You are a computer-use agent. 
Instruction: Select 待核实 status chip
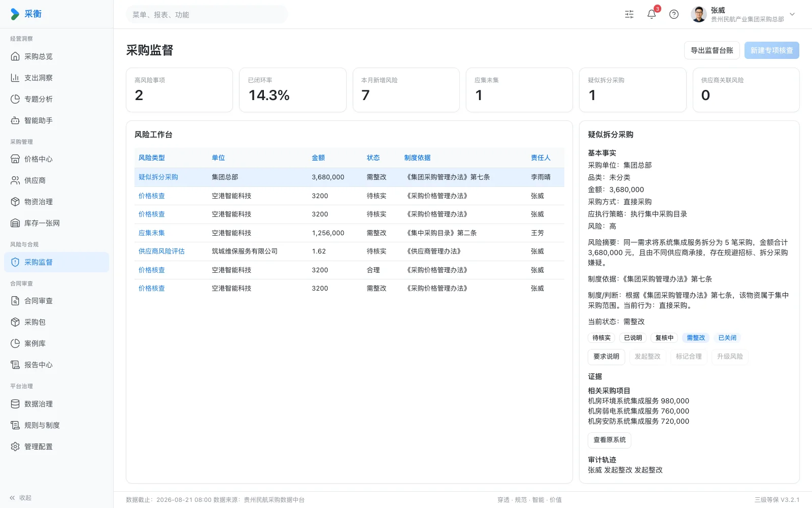(602, 338)
